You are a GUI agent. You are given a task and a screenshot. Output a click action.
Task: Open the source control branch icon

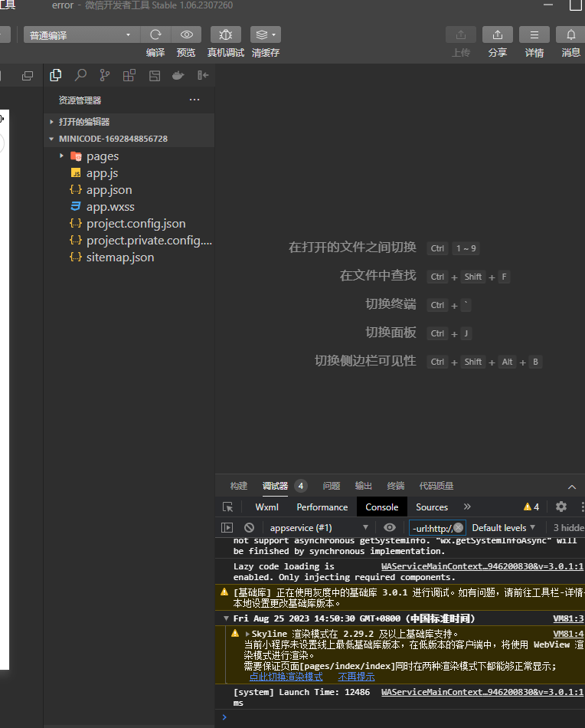click(105, 75)
